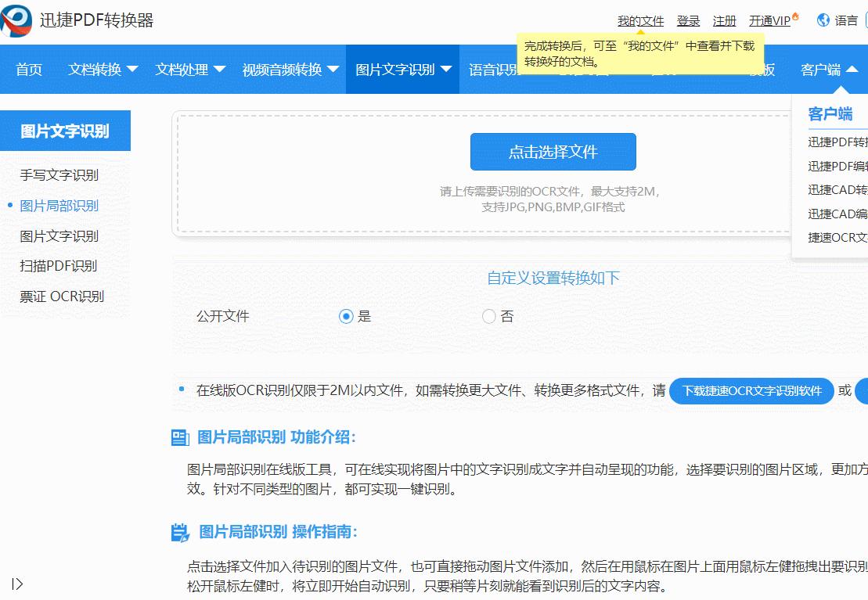Click the 点击选择文件 upload button
This screenshot has width=868, height=600.
coord(552,152)
